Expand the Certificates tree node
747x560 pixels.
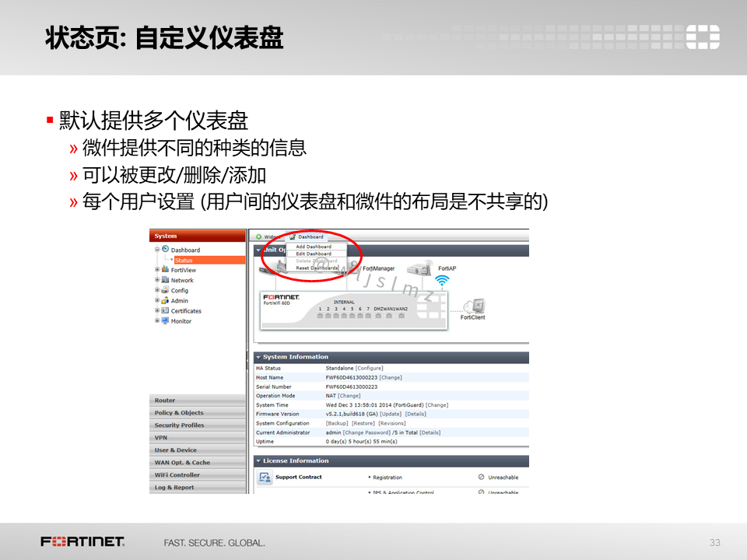coord(156,310)
